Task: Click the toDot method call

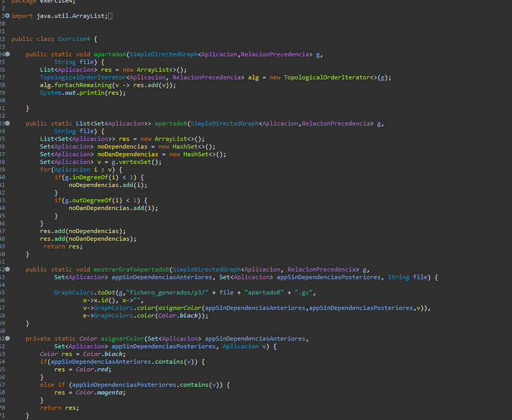Action: (x=98, y=293)
